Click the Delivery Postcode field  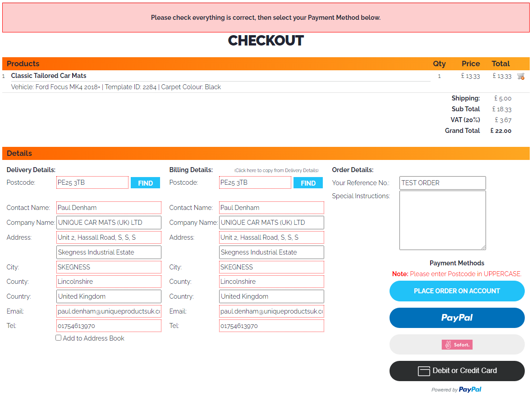coord(92,182)
